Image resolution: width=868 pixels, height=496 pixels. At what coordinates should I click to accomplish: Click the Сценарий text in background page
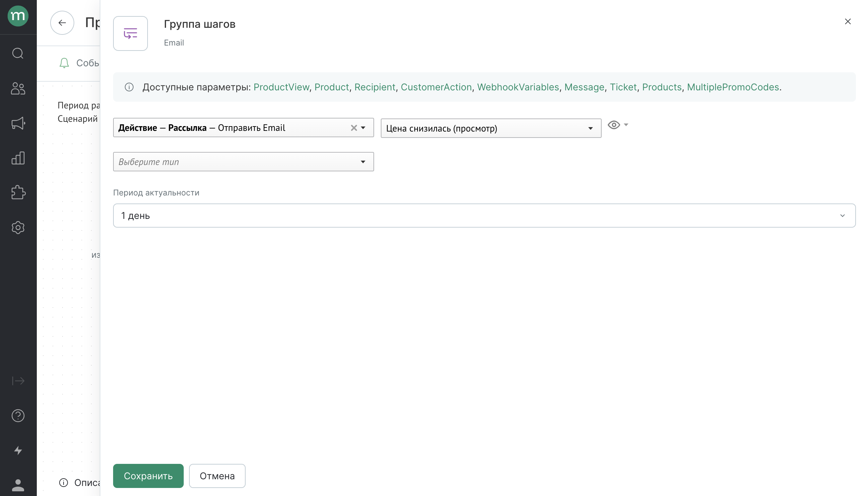pyautogui.click(x=77, y=119)
